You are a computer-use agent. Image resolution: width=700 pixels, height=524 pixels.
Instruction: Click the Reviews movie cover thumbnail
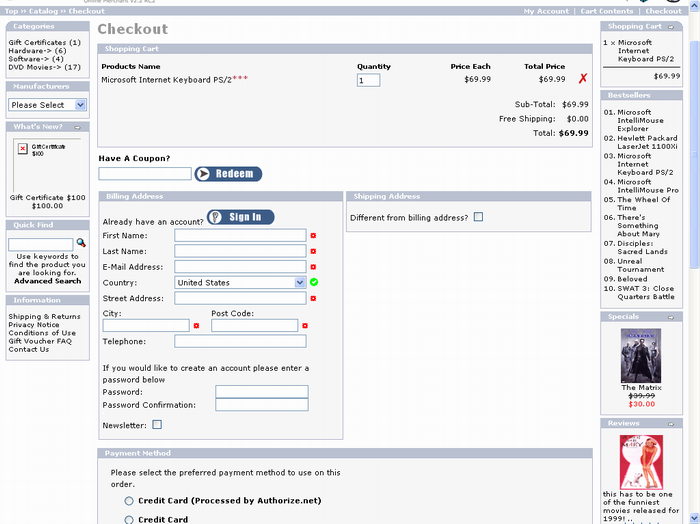pos(641,462)
